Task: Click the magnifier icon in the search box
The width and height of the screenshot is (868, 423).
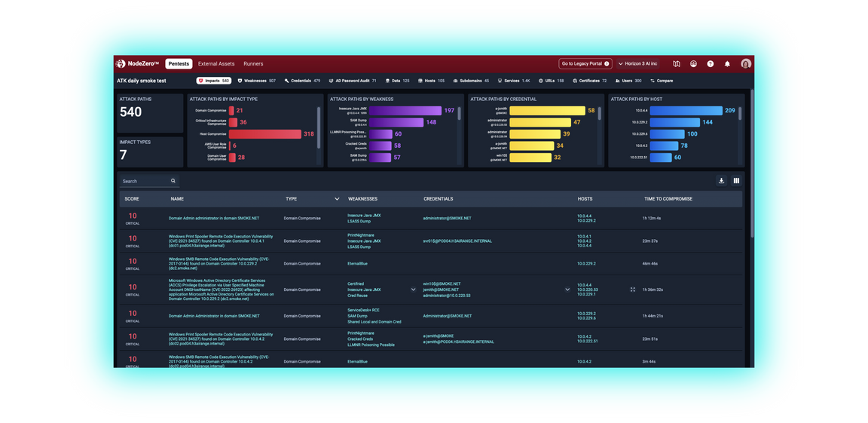Action: 173,181
